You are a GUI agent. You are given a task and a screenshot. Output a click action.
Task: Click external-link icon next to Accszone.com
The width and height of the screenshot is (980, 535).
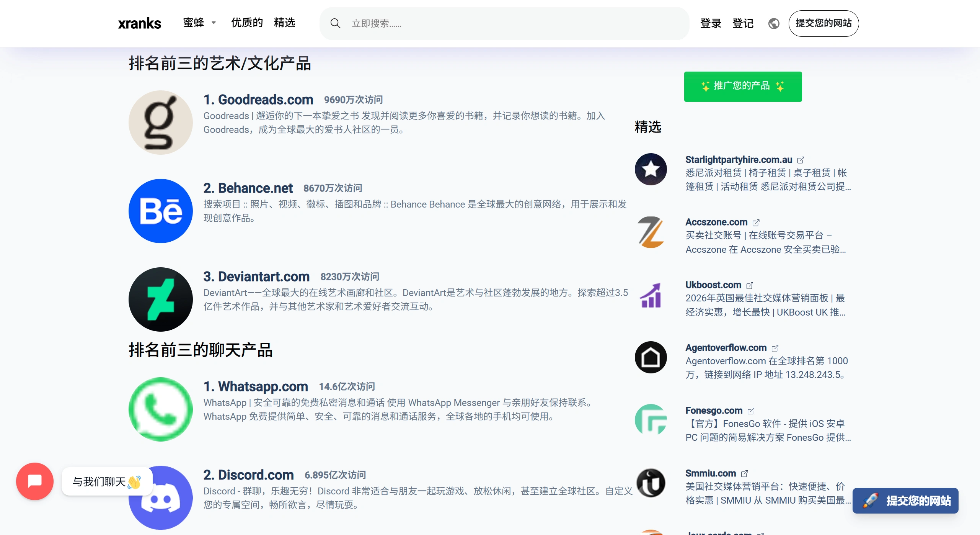click(x=756, y=223)
